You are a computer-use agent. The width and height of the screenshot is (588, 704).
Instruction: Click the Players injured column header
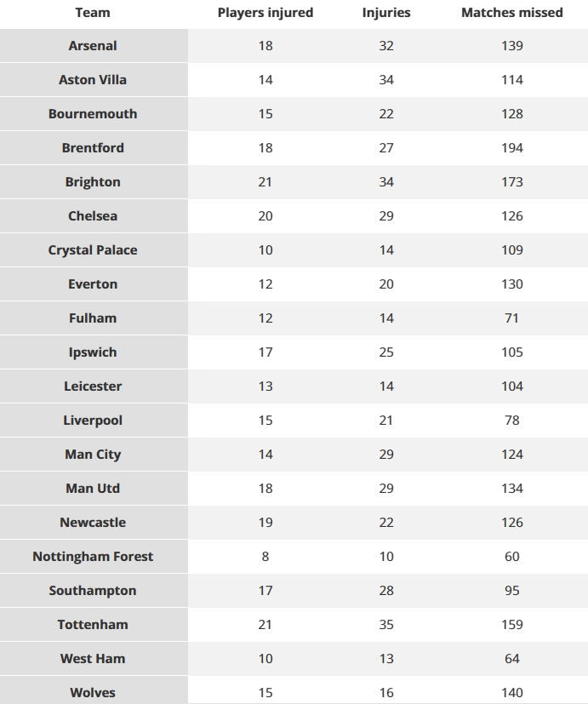tap(265, 13)
